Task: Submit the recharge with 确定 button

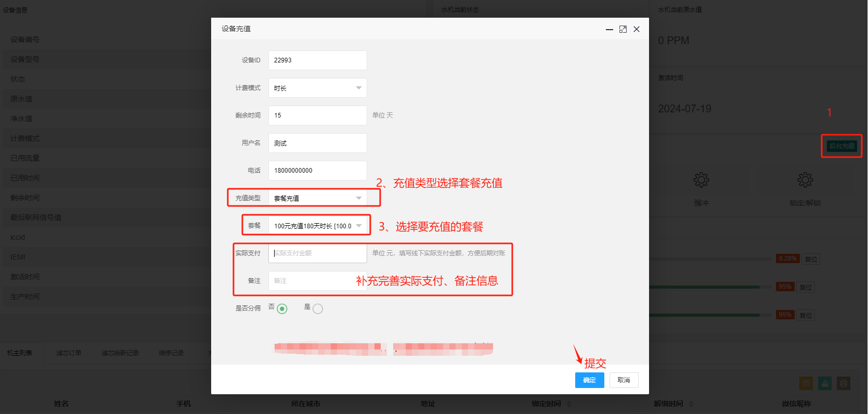Action: click(589, 380)
